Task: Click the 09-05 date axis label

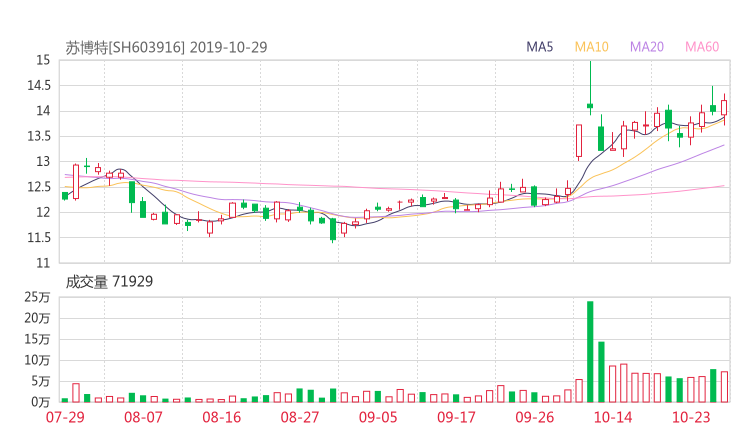Action: click(x=378, y=417)
